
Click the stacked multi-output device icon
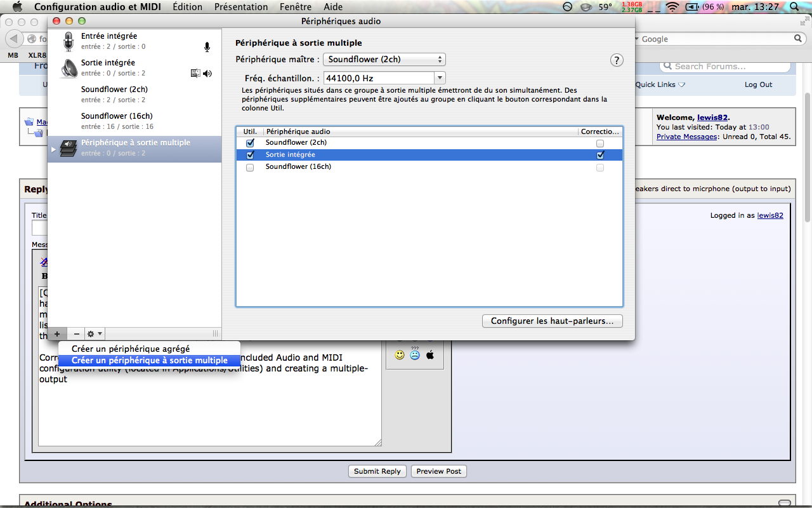click(x=69, y=148)
